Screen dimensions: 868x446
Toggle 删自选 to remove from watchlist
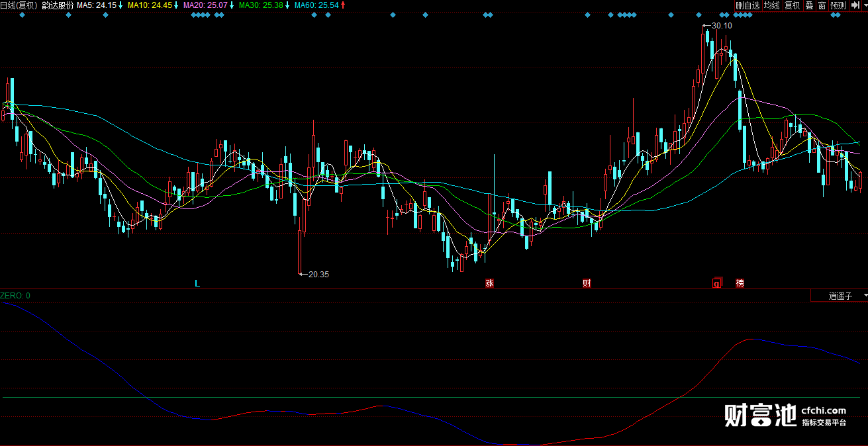(748, 5)
